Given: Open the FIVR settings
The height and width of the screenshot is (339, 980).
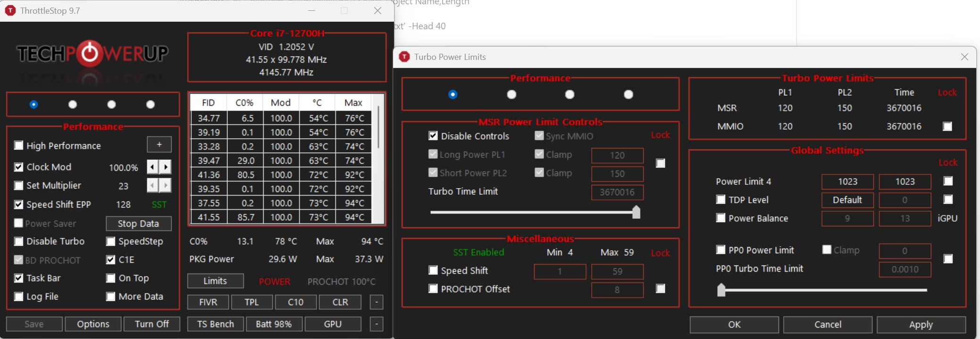Looking at the screenshot, I should (x=208, y=302).
